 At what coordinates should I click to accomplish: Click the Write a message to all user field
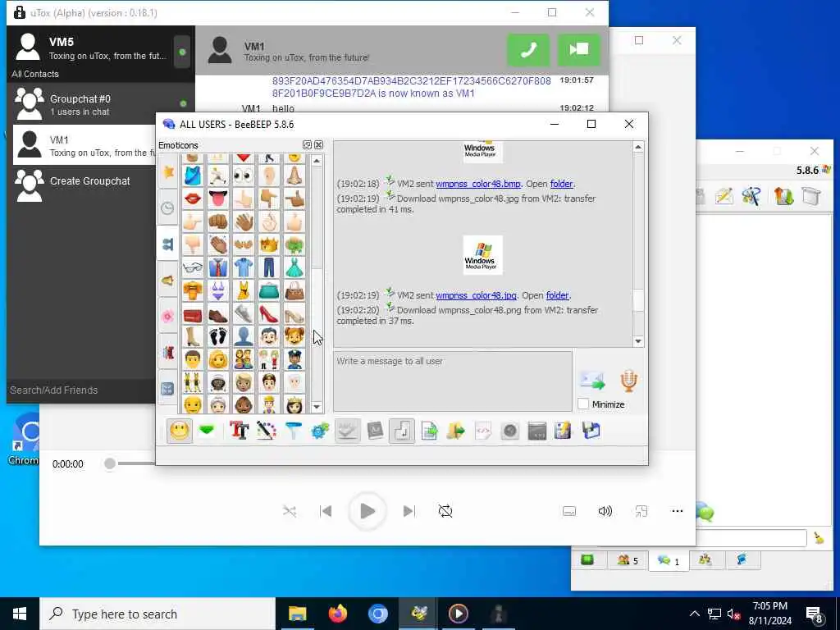coord(453,381)
